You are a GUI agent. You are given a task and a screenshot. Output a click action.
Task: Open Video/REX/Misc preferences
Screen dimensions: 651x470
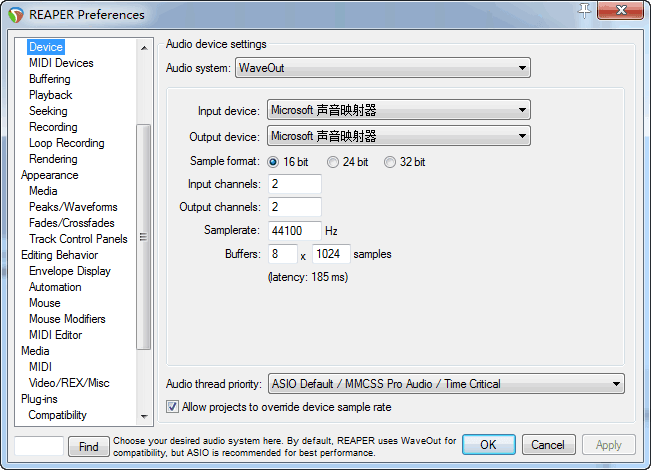point(69,383)
